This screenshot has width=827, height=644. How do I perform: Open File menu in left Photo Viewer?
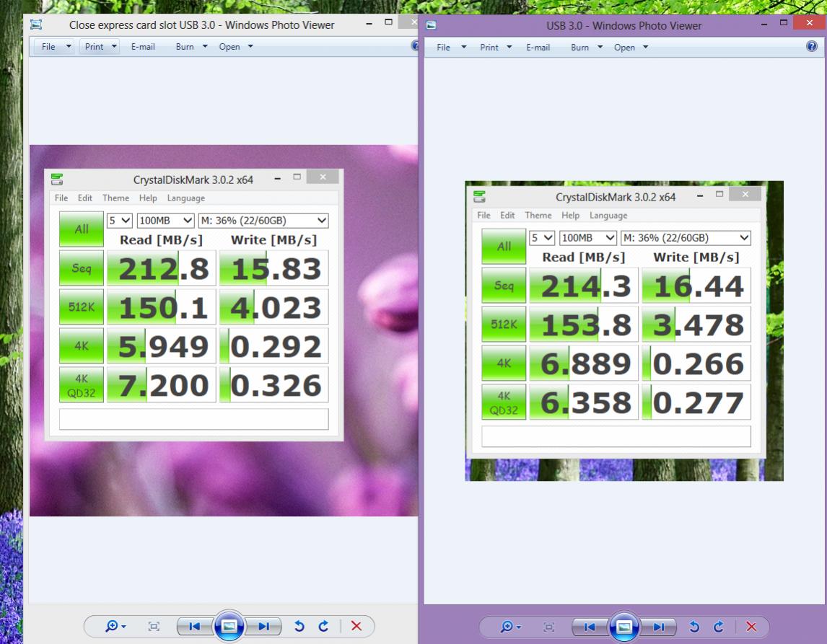(x=54, y=46)
